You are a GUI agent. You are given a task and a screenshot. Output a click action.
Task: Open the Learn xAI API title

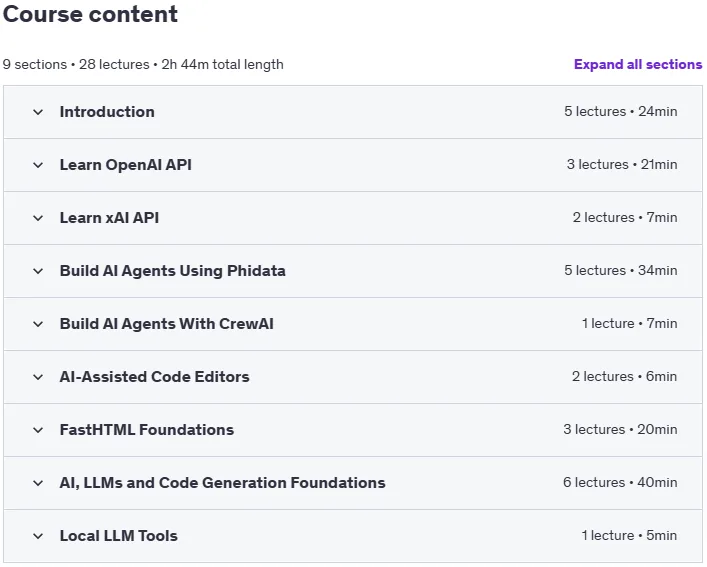pyautogui.click(x=110, y=218)
